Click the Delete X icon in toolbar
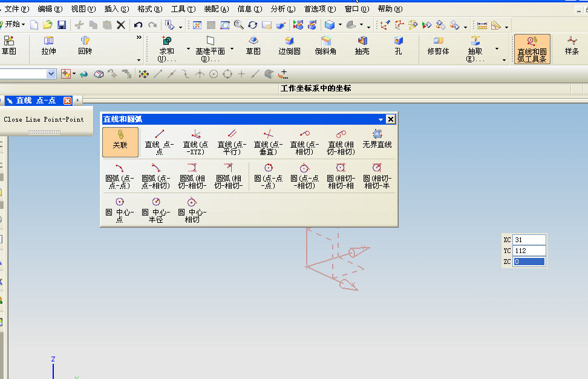The width and height of the screenshot is (588, 379). click(121, 25)
